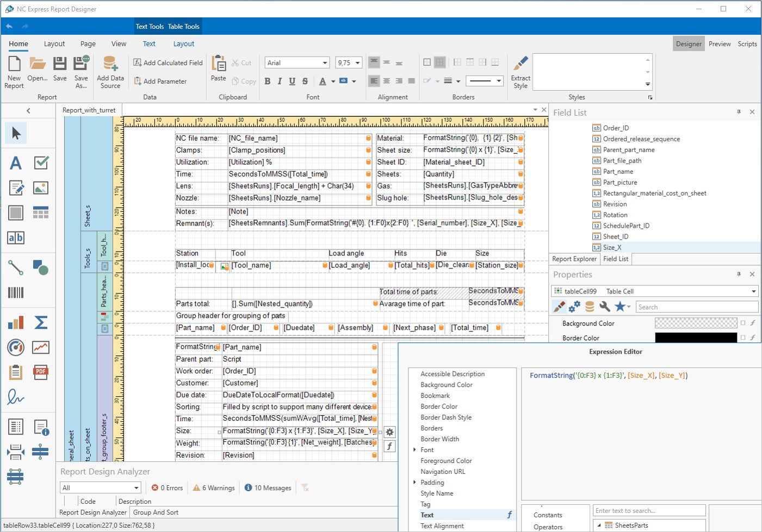Open the Report Explorer tab
This screenshot has height=532, width=762.
tap(574, 259)
